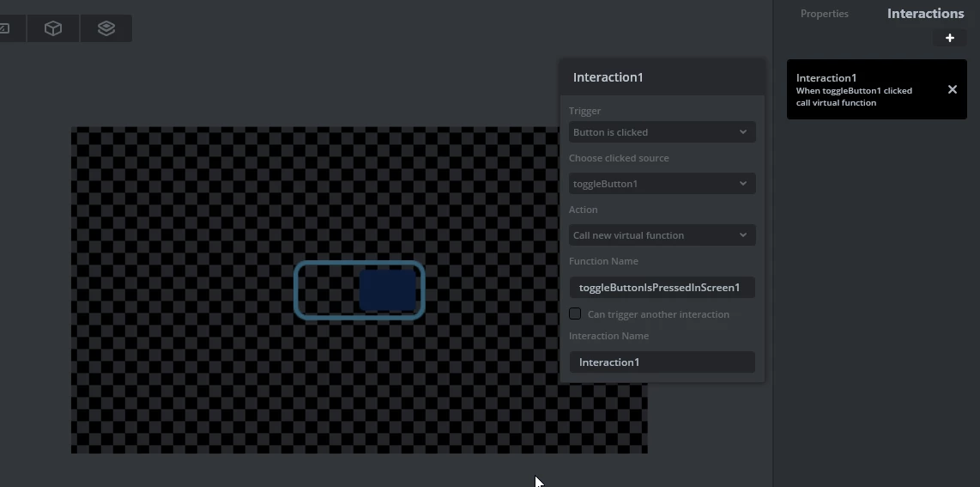Click the 'Interaction Name' label text
Image resolution: width=980 pixels, height=487 pixels.
[608, 336]
